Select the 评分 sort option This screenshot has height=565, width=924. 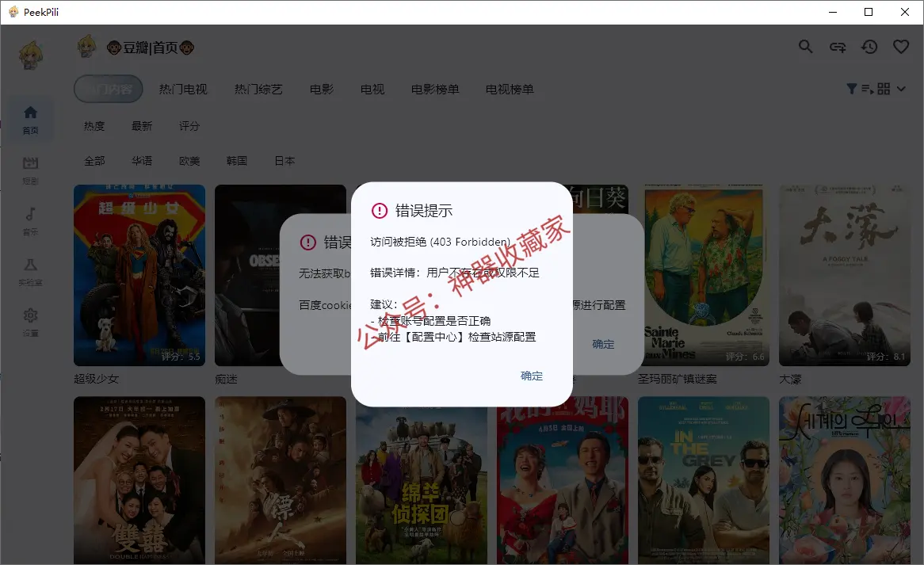(x=189, y=126)
